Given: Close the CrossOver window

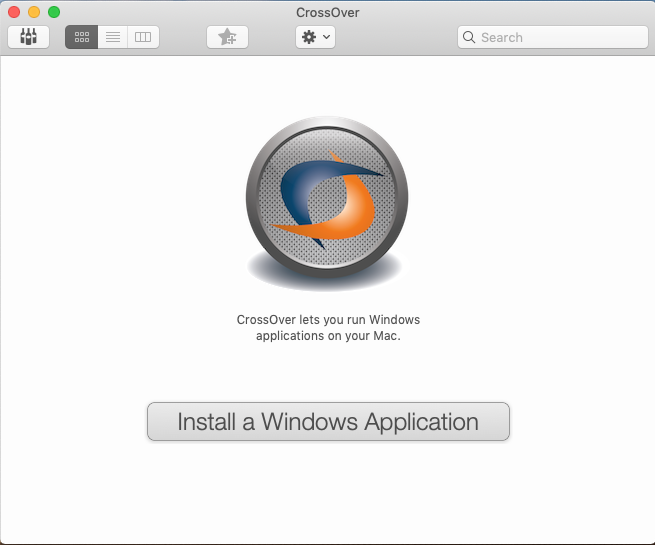Looking at the screenshot, I should pos(14,12).
